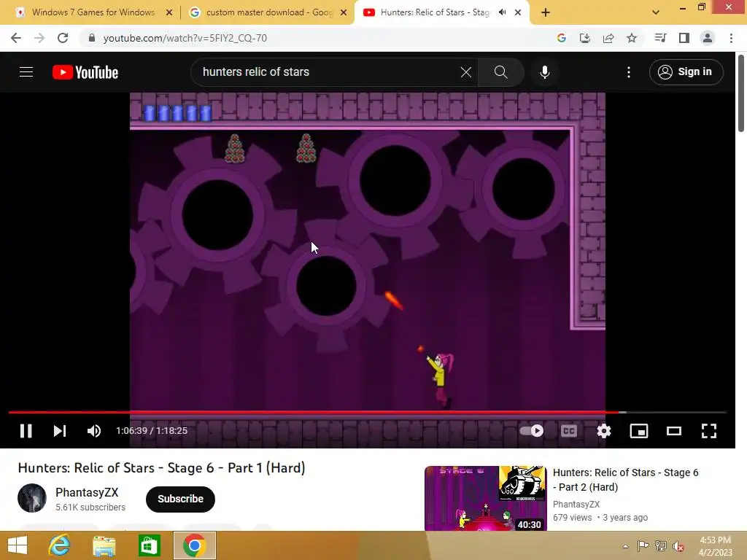This screenshot has height=560, width=747.
Task: Toggle Chrome side panel
Action: coord(684,38)
